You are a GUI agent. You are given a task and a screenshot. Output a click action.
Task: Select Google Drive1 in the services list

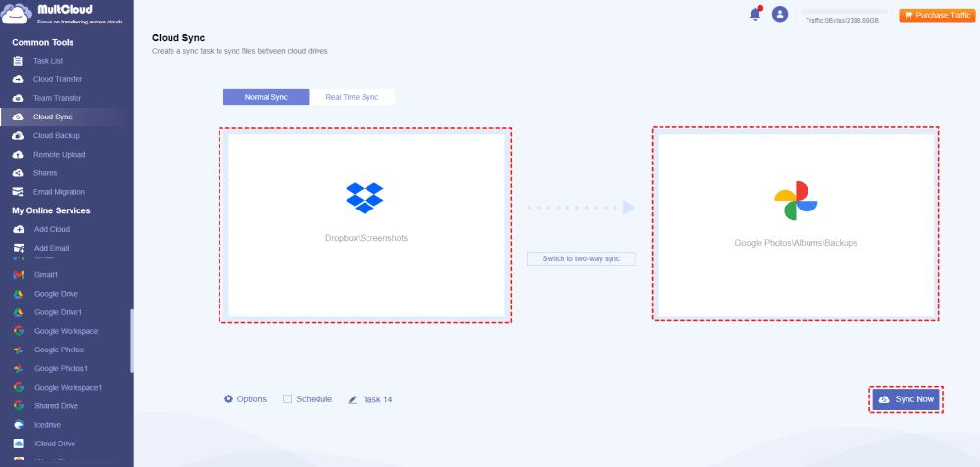point(58,312)
